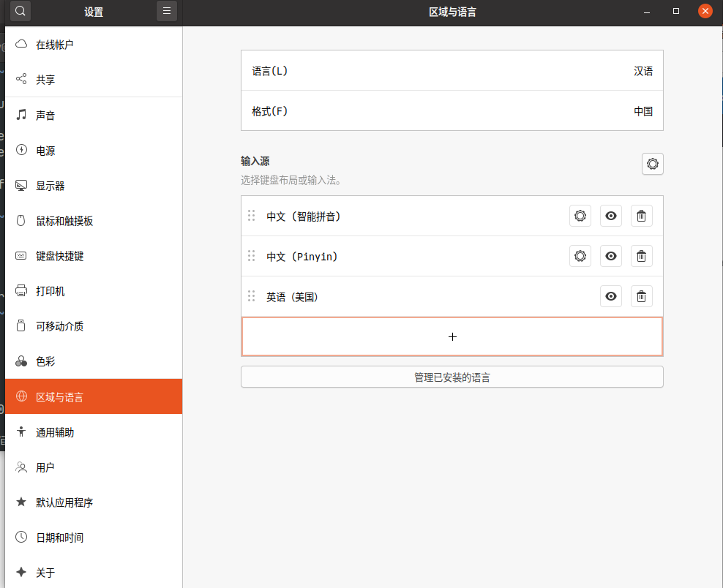Viewport: 723px width, 588px height.
Task: Open the hamburger menu in the settings header
Action: coord(166,11)
